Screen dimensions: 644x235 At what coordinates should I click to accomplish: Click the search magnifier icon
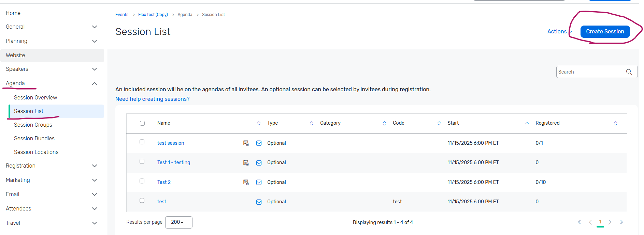[629, 72]
